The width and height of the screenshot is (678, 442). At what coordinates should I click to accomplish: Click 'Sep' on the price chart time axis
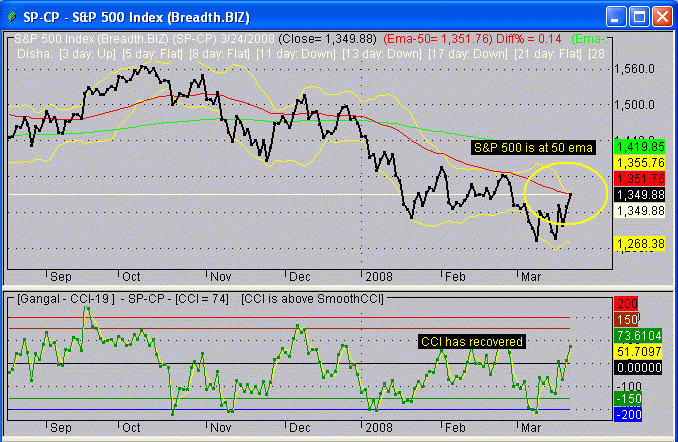coord(61,277)
